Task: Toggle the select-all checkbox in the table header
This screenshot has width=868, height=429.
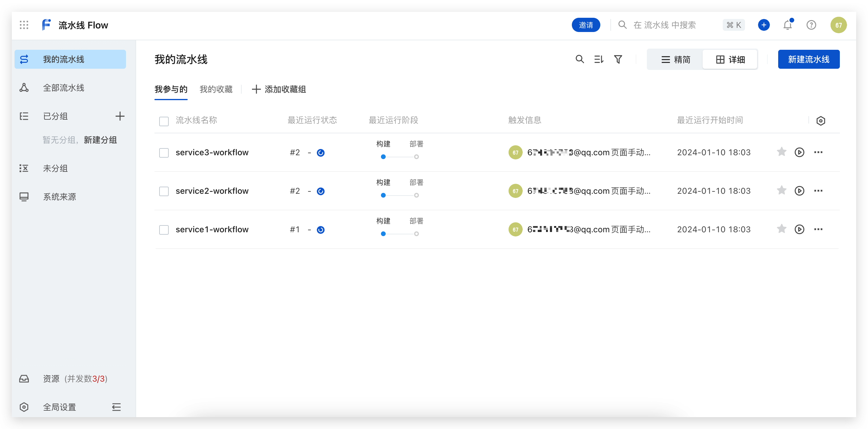Action: pyautogui.click(x=164, y=121)
